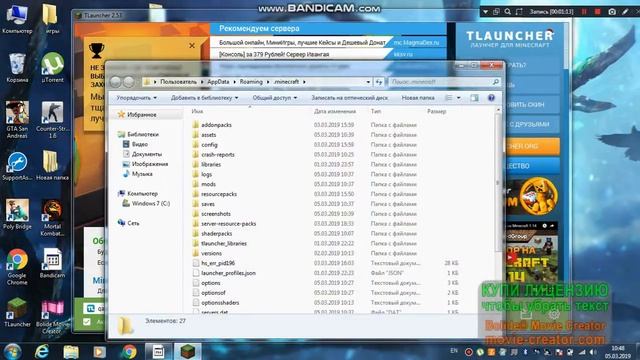
Task: Open the Bandicam toolbar dropdown arrow
Action: 485,12
